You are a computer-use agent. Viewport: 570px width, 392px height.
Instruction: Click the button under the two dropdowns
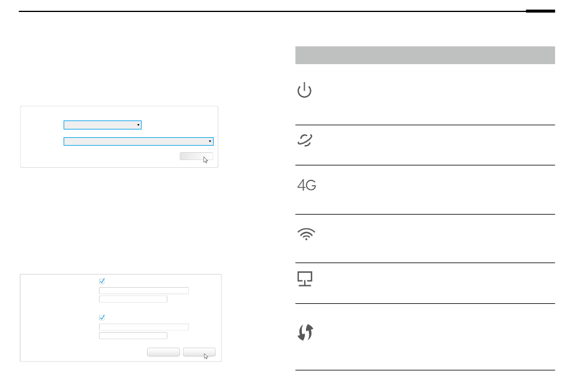pyautogui.click(x=196, y=156)
